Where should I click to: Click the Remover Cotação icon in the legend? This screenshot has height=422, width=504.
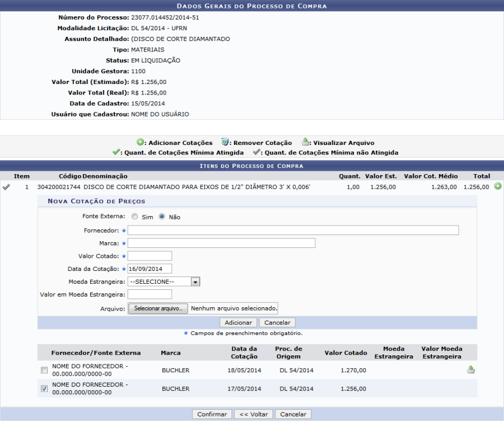click(225, 143)
